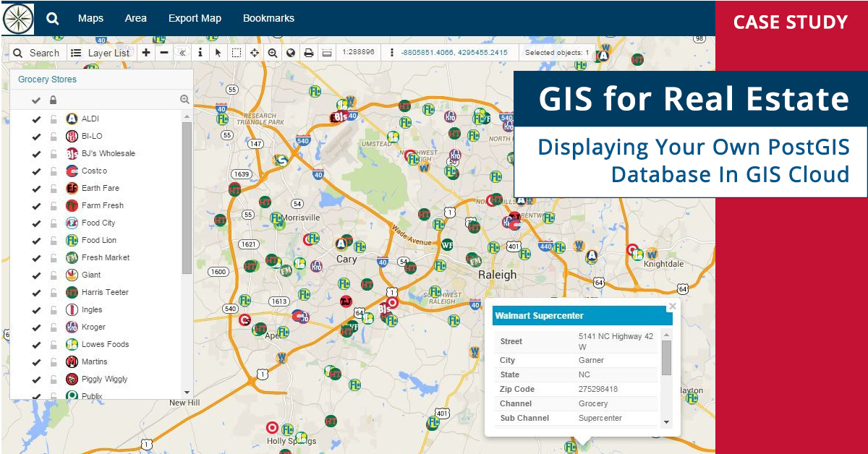Unlock the Ingles layer
The width and height of the screenshot is (868, 454).
pos(53,309)
